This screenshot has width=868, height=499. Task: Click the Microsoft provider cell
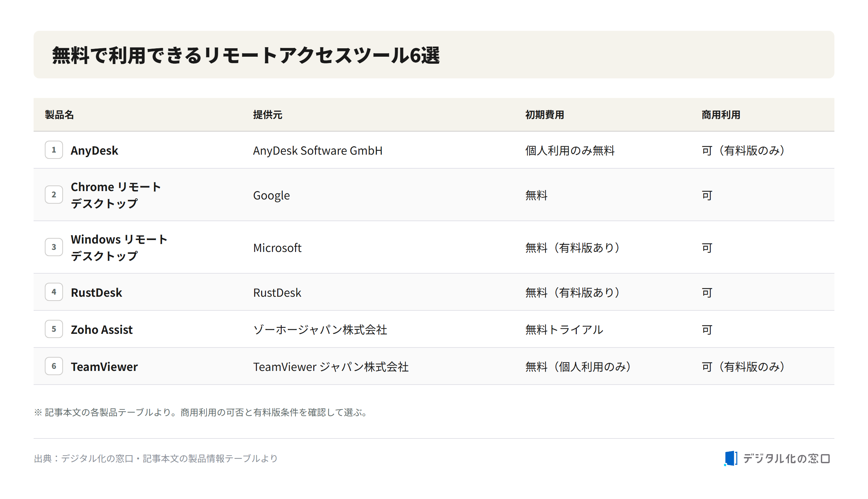[277, 248]
